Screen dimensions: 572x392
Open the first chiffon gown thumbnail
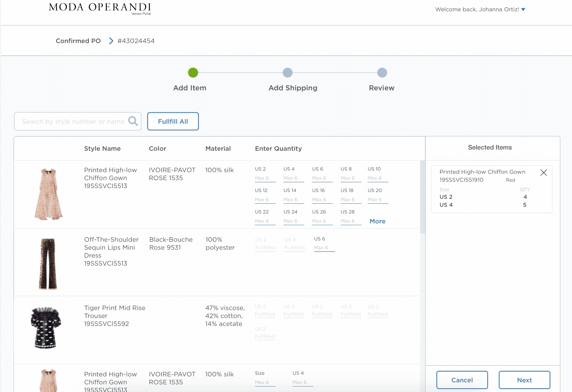48,194
